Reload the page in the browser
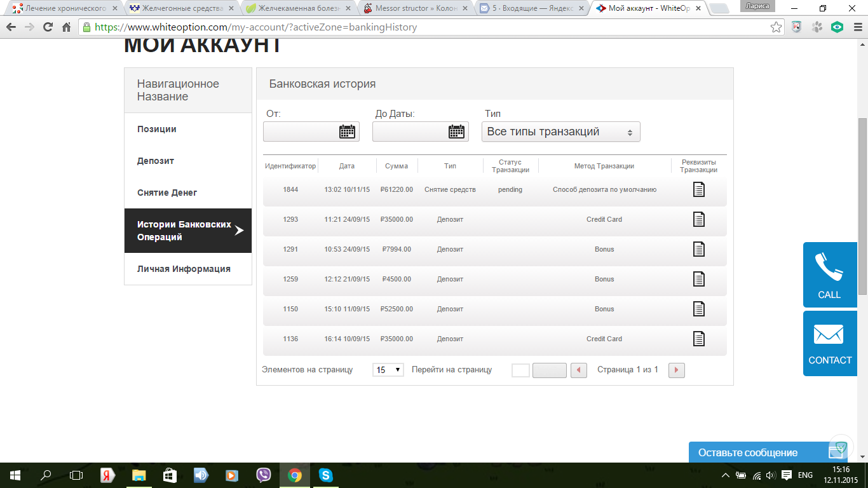The image size is (868, 488). 48,27
